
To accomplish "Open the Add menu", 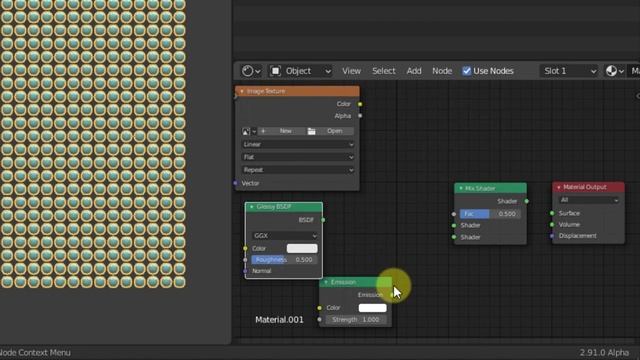I will click(414, 71).
